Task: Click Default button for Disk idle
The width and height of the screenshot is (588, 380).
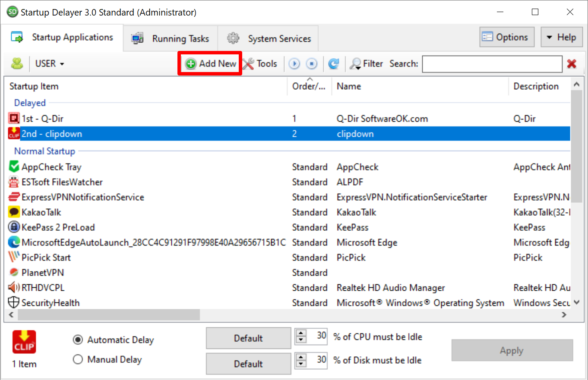Action: coord(249,364)
